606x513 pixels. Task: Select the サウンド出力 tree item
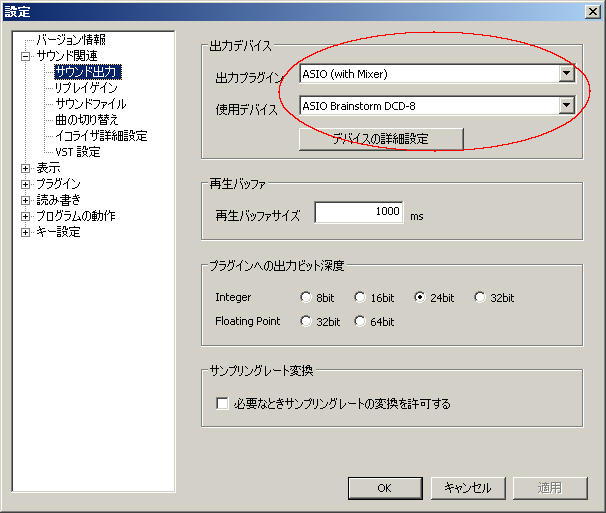(88, 72)
